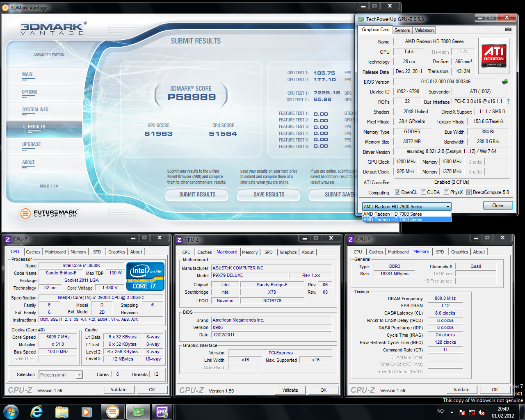Click Memory Size 3072 MB field
The width and height of the screenshot is (525, 420).
411,142
